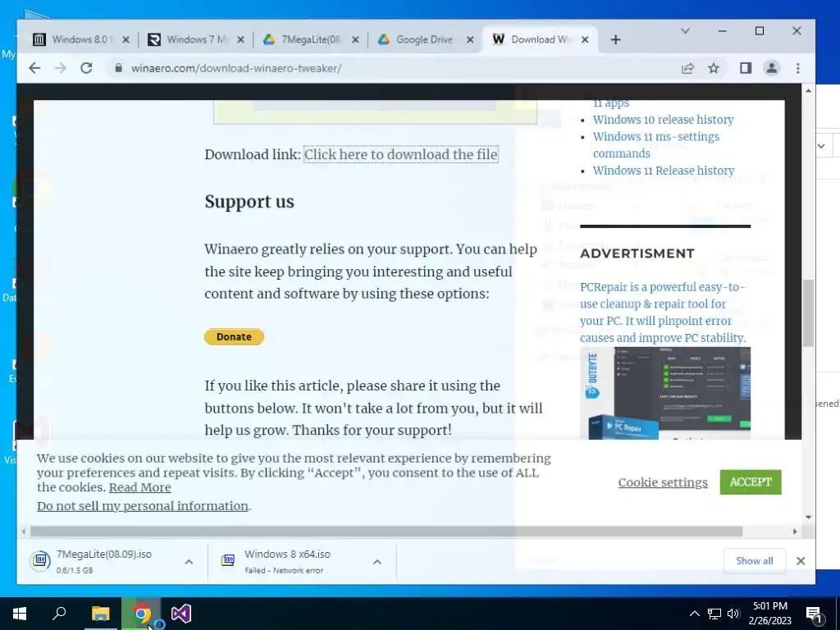Open Windows 11 Release history link
The height and width of the screenshot is (630, 840).
[663, 171]
